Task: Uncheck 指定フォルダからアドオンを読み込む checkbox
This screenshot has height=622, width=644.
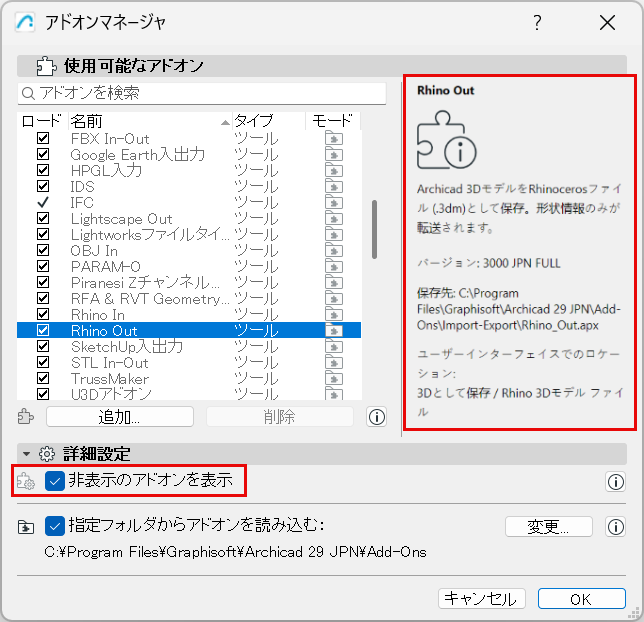Action: 55,526
